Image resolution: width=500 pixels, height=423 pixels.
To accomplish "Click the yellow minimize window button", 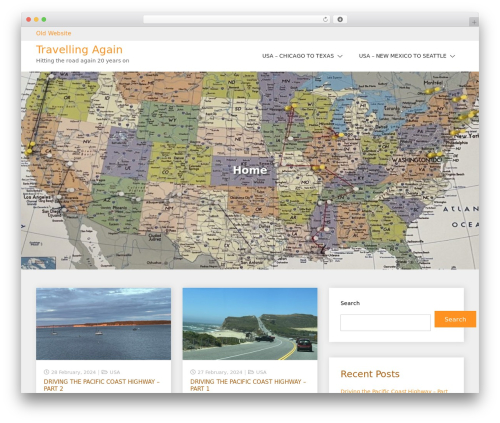I will (x=36, y=19).
